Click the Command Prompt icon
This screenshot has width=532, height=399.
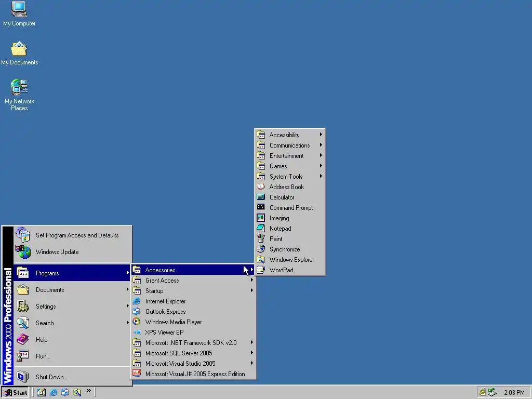[261, 207]
